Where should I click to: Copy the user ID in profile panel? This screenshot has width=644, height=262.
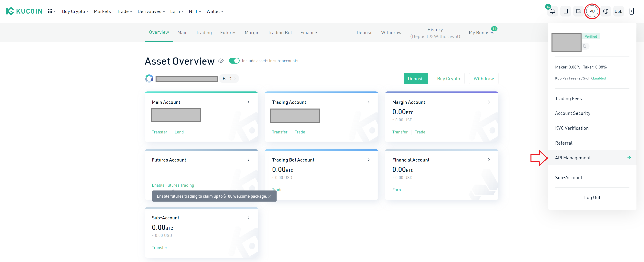click(584, 46)
